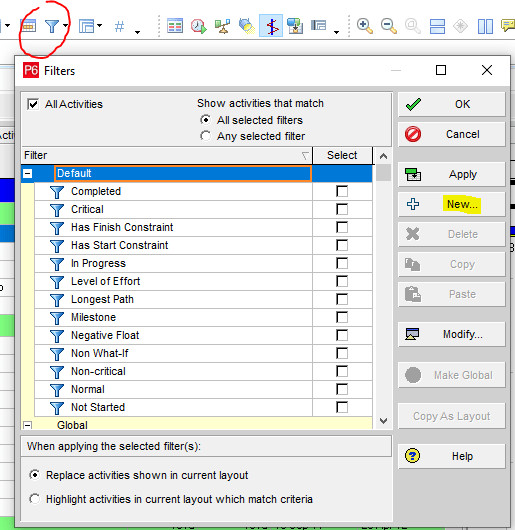Select Any selected filter radio button
Viewport: 515px width, 530px height.
click(x=205, y=136)
